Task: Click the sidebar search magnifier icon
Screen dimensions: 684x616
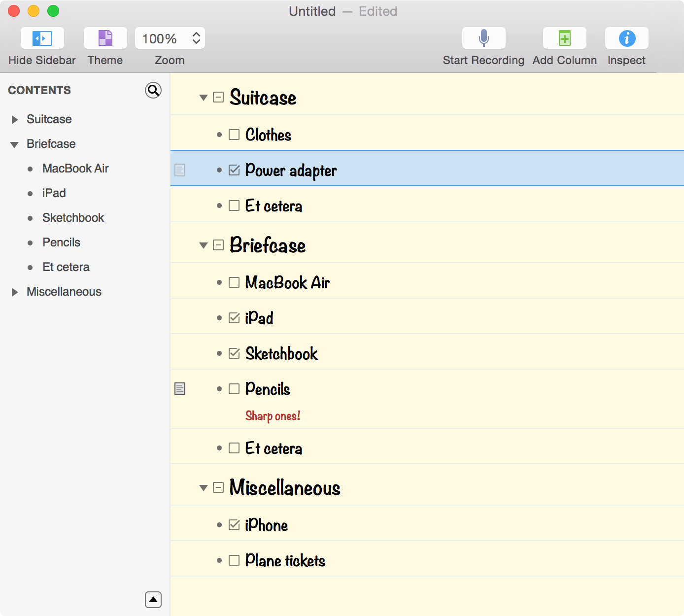Action: pos(153,90)
